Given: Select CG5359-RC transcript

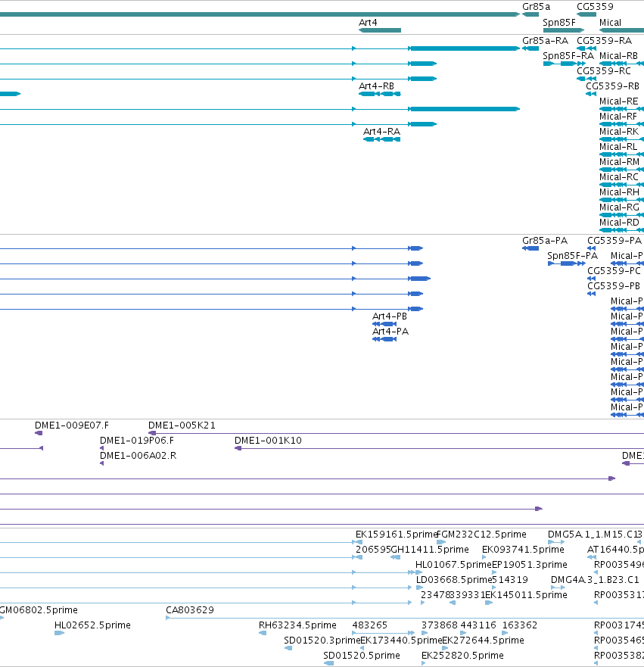Looking at the screenshot, I should [x=586, y=79].
